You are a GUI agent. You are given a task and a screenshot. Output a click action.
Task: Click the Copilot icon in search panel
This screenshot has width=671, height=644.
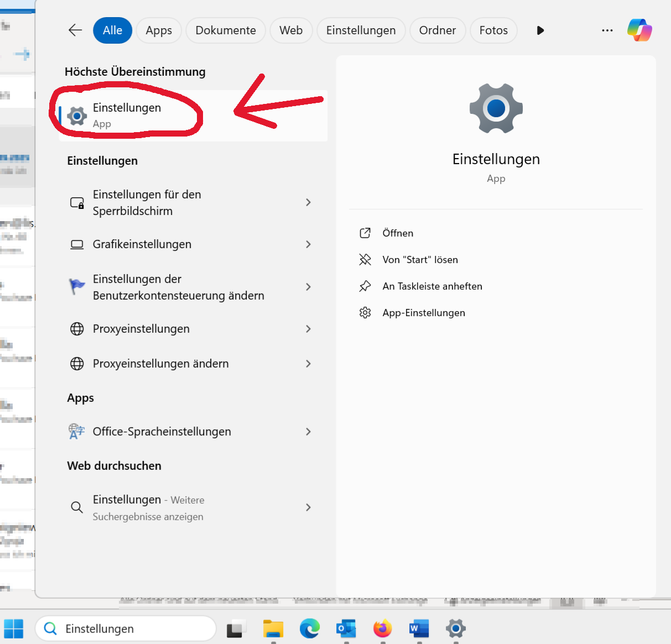639,30
